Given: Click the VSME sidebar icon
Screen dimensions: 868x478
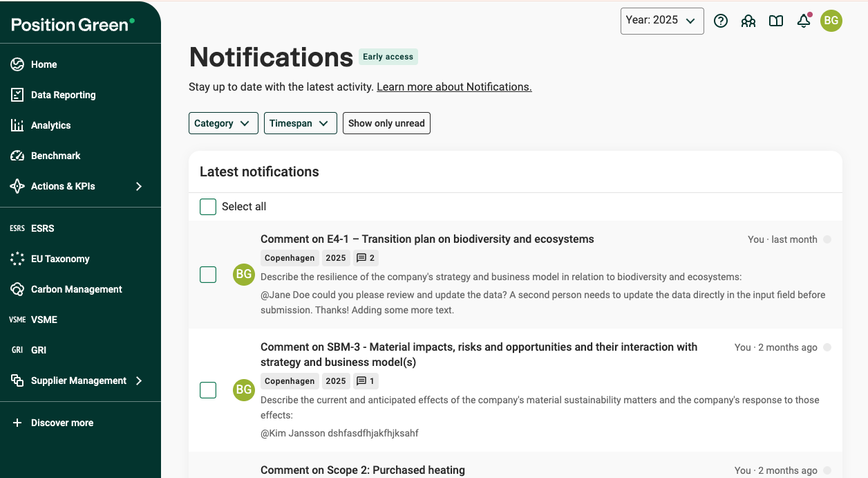Looking at the screenshot, I should [17, 320].
